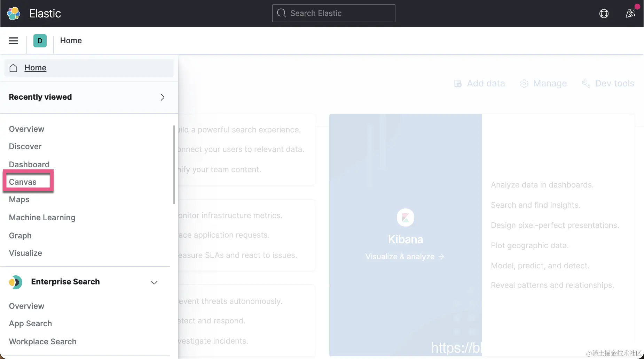
Task: Open the hamburger navigation menu
Action: tap(14, 41)
